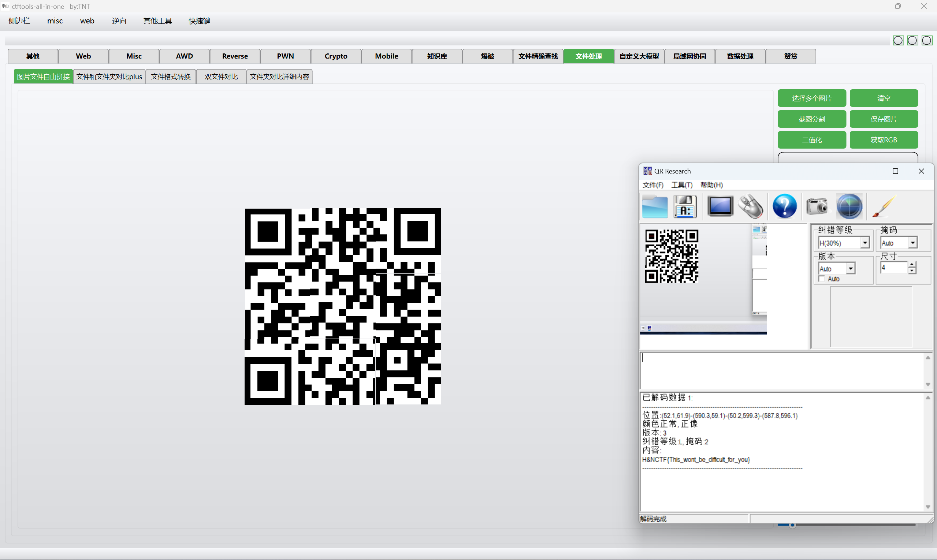Switch to the AWD tab
Screen dimensions: 937x560
[x=184, y=56]
